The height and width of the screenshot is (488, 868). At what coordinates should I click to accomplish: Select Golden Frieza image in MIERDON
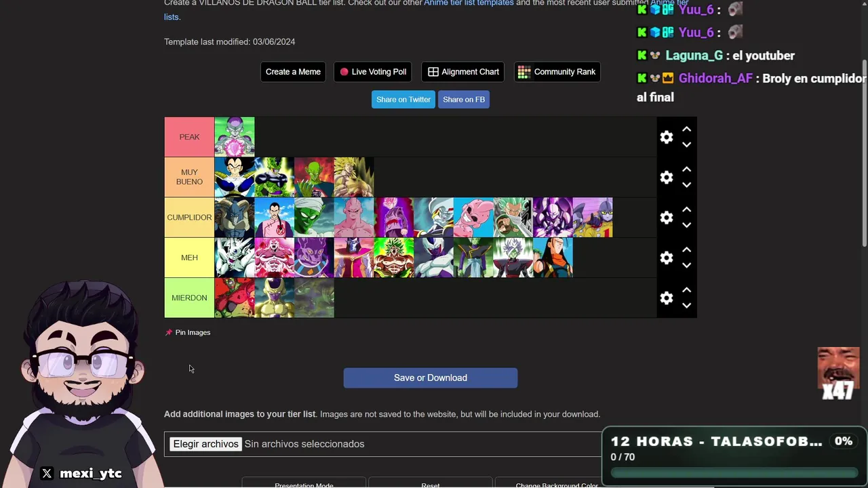pos(274,298)
